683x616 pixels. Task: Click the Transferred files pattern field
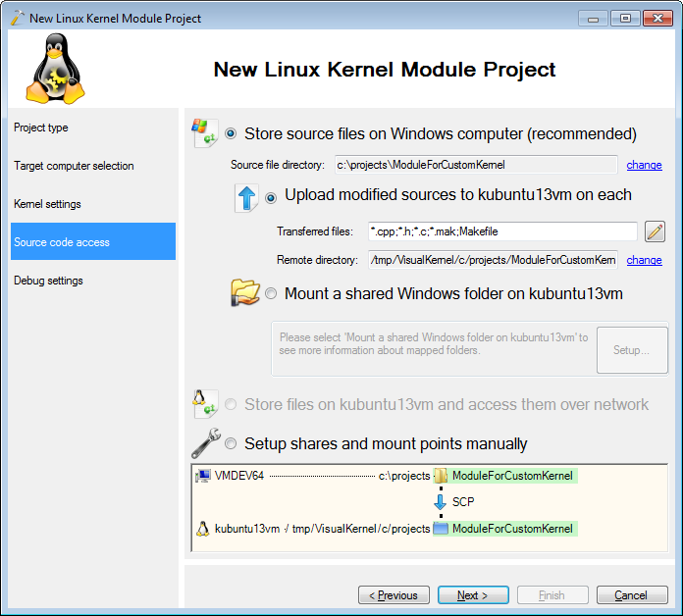pyautogui.click(x=502, y=231)
